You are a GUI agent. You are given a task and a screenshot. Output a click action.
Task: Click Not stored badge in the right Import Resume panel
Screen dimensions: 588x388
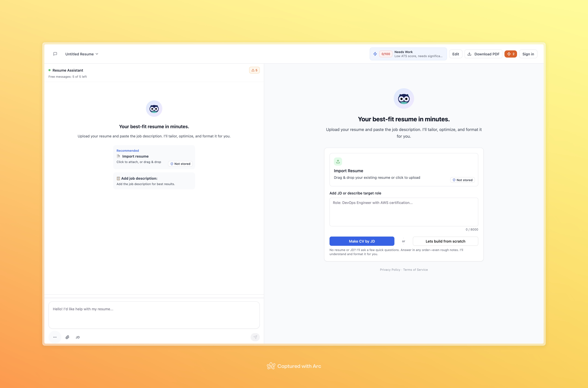(462, 180)
